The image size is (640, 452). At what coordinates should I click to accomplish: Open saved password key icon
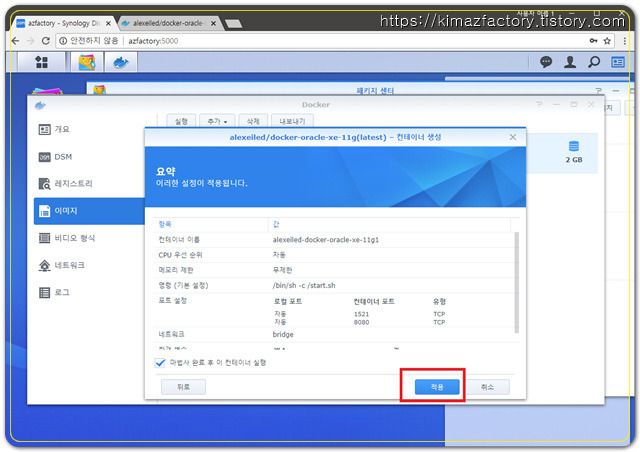coord(593,41)
